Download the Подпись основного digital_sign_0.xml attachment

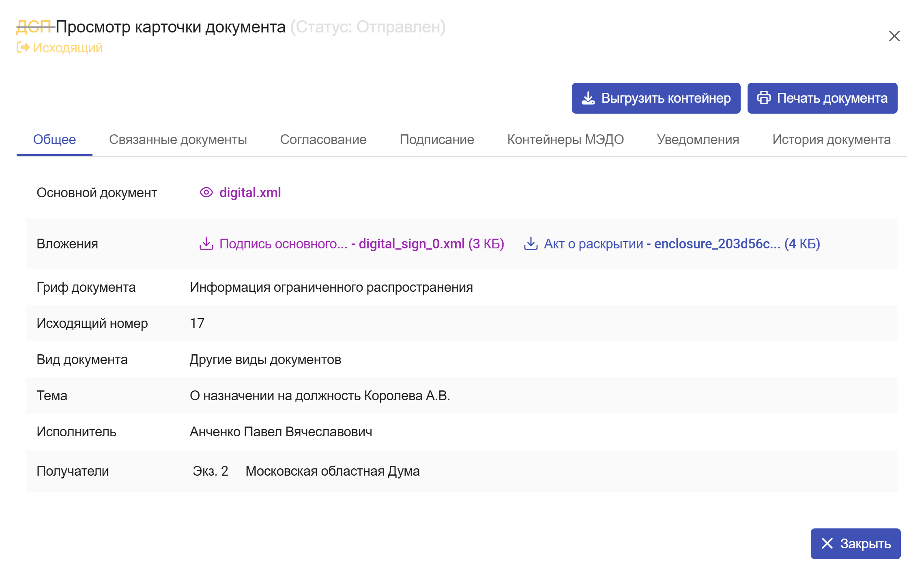(x=361, y=244)
